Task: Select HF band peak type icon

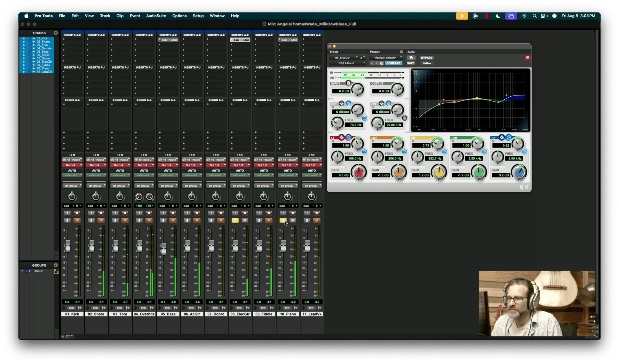Action: 501,137
